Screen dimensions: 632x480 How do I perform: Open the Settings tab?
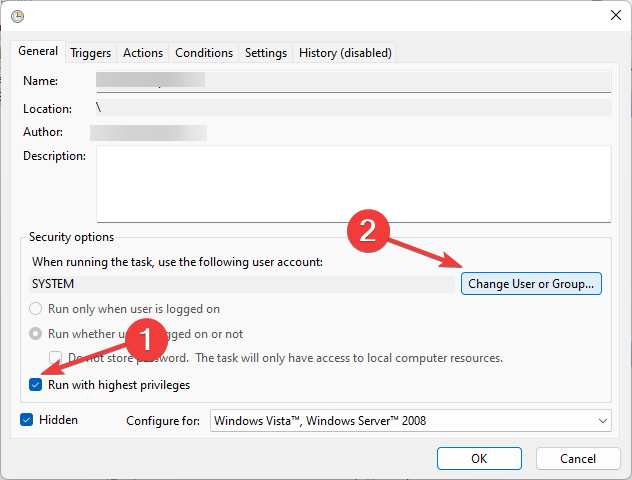pos(266,53)
